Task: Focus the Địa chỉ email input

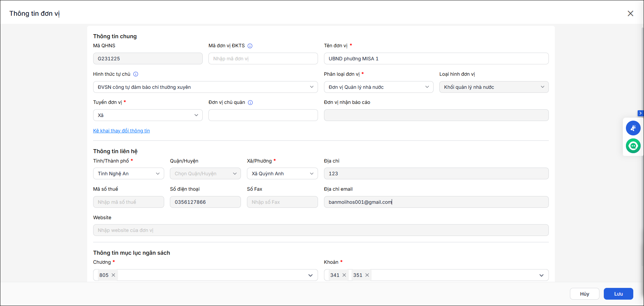Action: pos(436,202)
